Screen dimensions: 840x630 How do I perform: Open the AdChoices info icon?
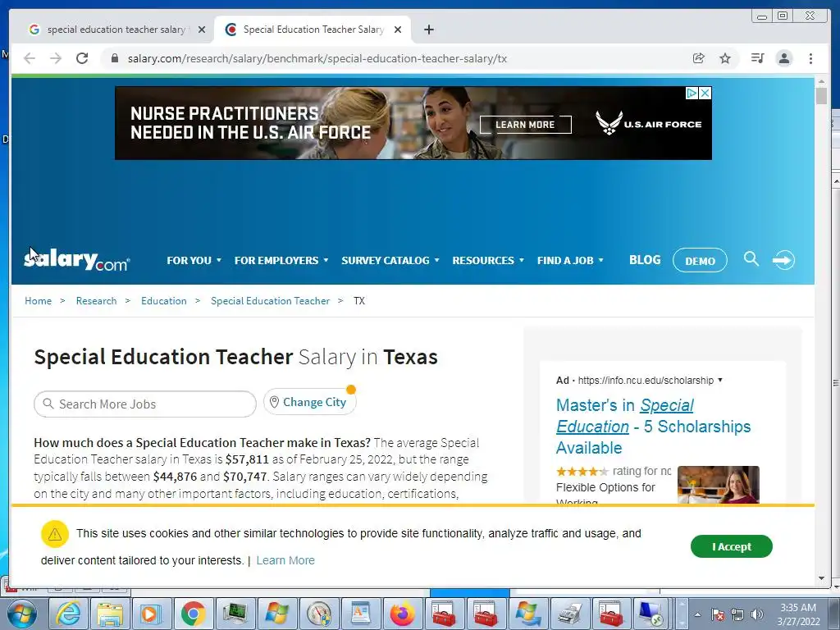[x=692, y=94]
